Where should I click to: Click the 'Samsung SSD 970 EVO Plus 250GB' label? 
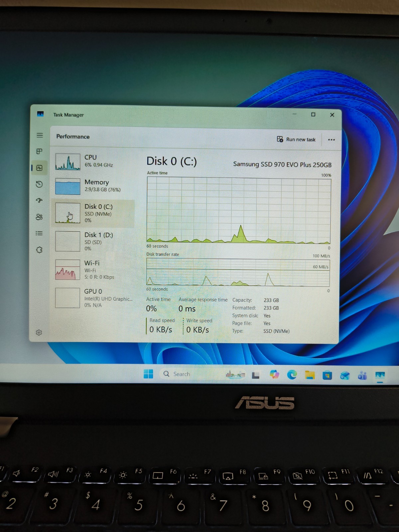tap(282, 164)
